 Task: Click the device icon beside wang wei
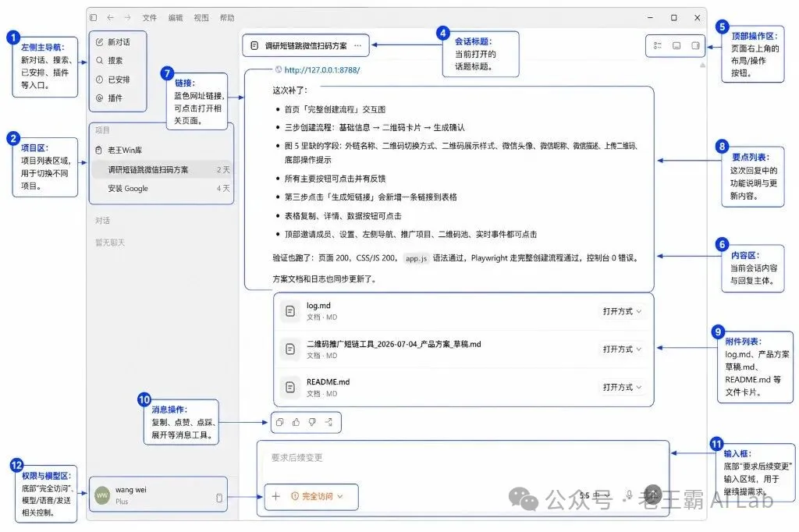(x=219, y=498)
